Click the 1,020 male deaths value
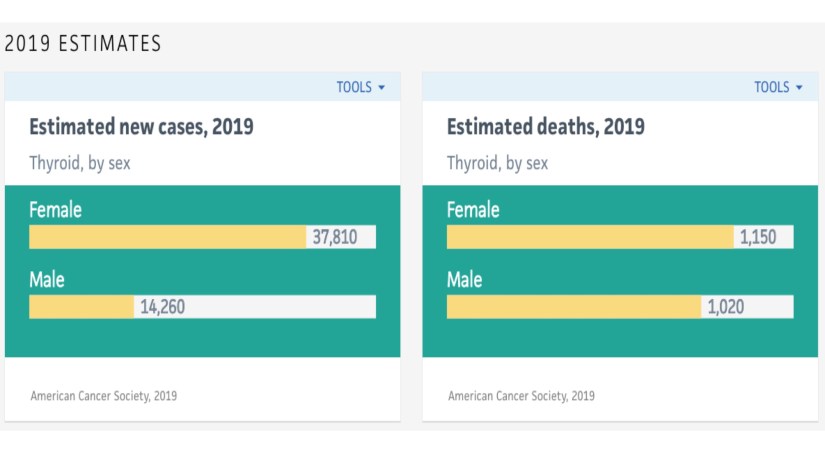 point(725,307)
